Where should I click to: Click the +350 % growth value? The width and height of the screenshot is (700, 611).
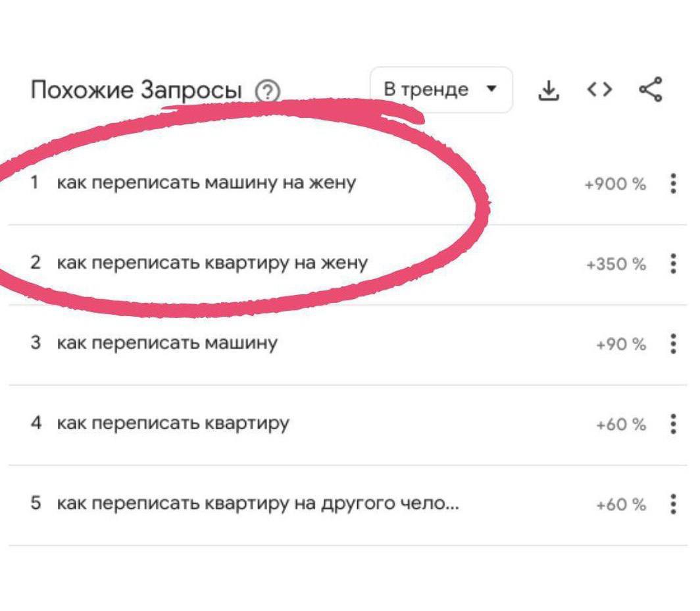(616, 265)
